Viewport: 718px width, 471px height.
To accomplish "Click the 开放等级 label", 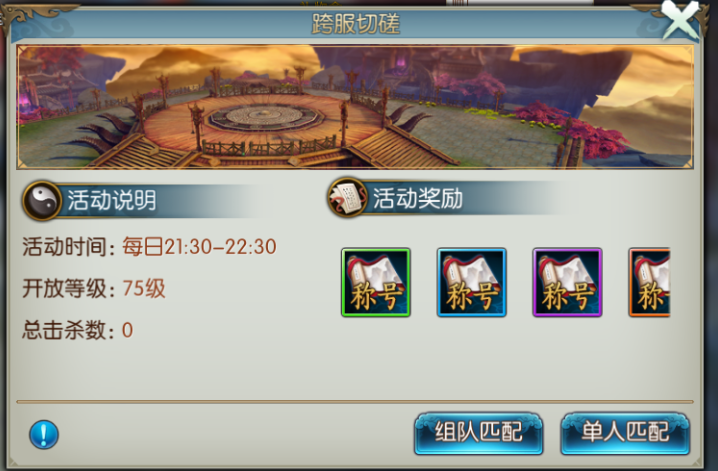I will pos(68,288).
